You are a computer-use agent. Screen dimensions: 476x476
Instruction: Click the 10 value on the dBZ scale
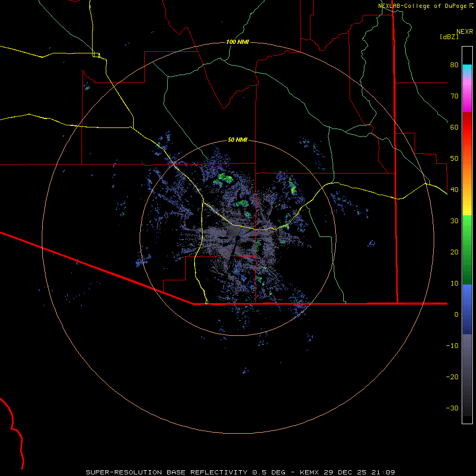tap(454, 283)
